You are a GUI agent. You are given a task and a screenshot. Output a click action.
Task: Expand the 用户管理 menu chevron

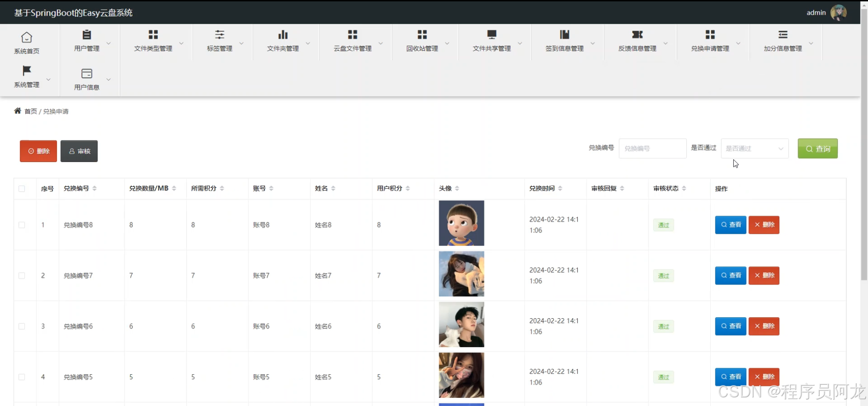tap(108, 43)
